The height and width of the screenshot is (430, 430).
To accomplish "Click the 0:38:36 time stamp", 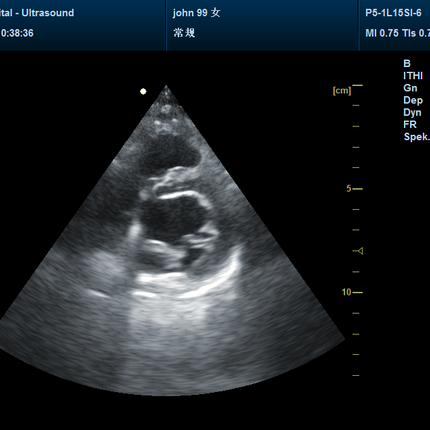I will point(17,33).
